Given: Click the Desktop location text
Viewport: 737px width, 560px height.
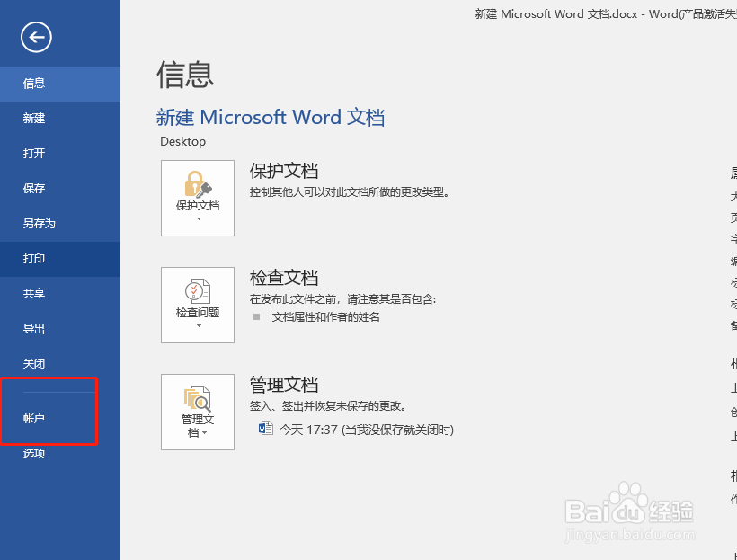Looking at the screenshot, I should coord(182,141).
